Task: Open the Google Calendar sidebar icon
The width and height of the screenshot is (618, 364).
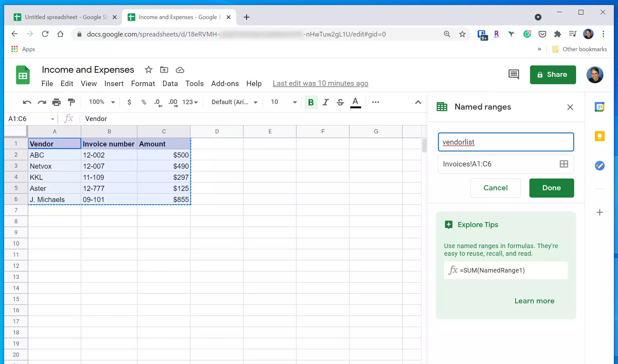Action: (x=599, y=107)
